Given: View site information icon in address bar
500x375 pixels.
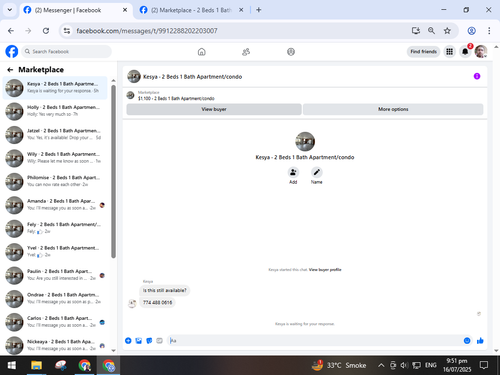Looking at the screenshot, I should (x=67, y=31).
